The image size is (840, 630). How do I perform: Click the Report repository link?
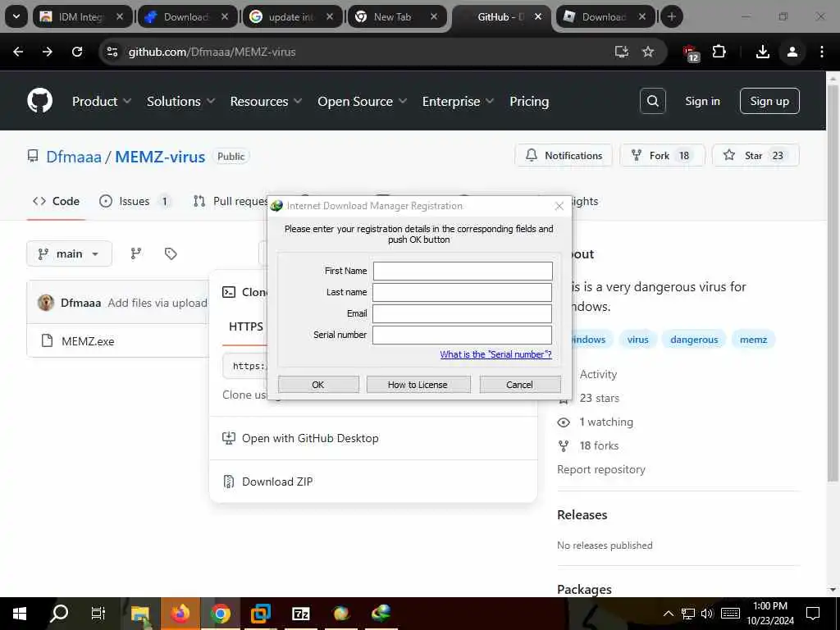pos(601,469)
